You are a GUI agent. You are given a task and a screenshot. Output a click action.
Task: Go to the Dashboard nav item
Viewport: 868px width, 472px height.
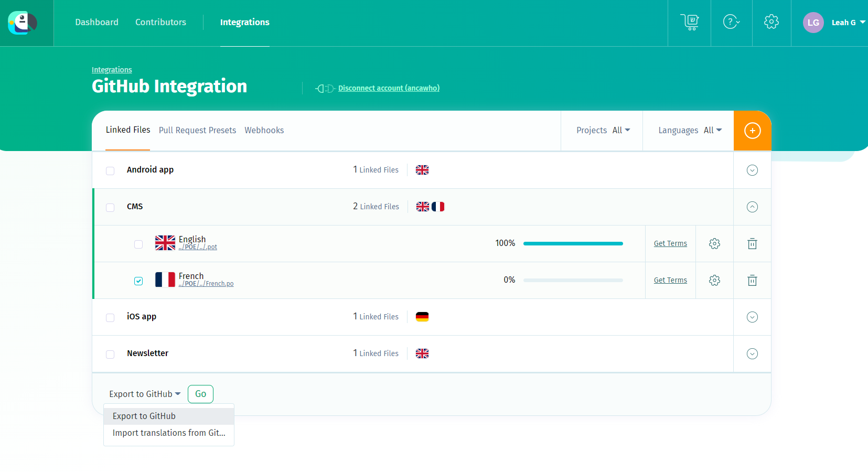(97, 22)
